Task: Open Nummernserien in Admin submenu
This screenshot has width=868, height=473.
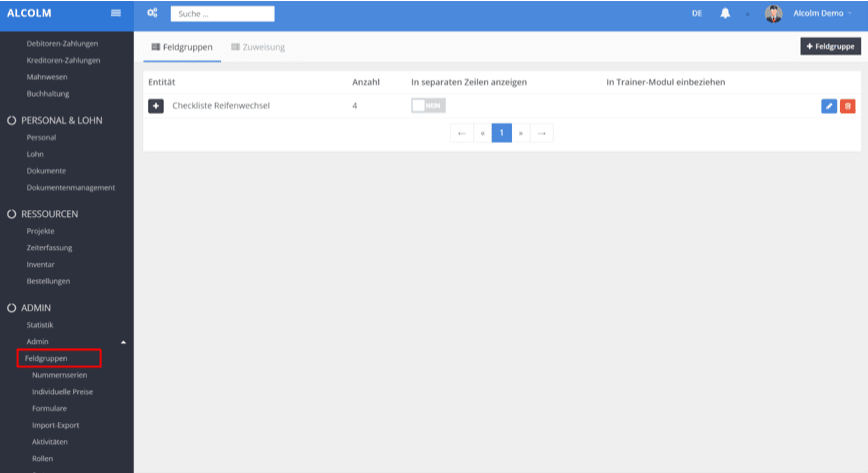Action: coord(59,375)
